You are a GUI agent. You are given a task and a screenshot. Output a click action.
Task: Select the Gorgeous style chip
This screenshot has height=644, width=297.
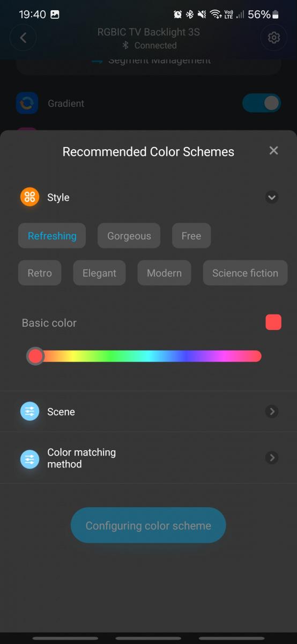(129, 236)
